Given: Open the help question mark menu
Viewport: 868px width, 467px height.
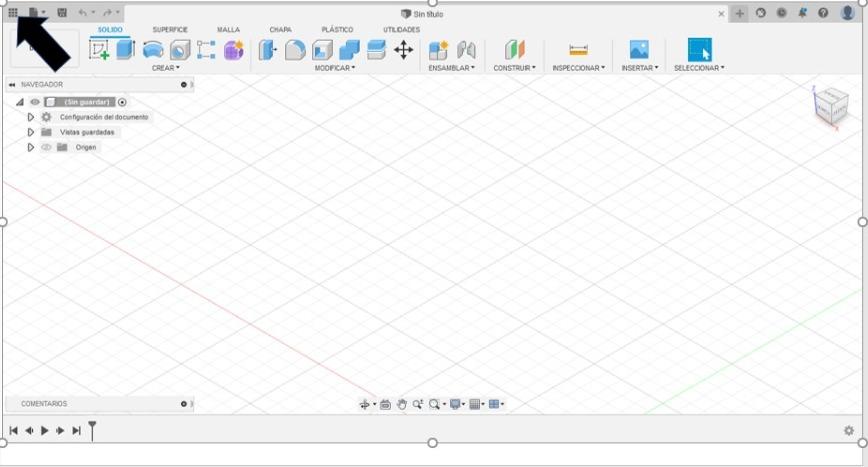Looking at the screenshot, I should point(823,12).
